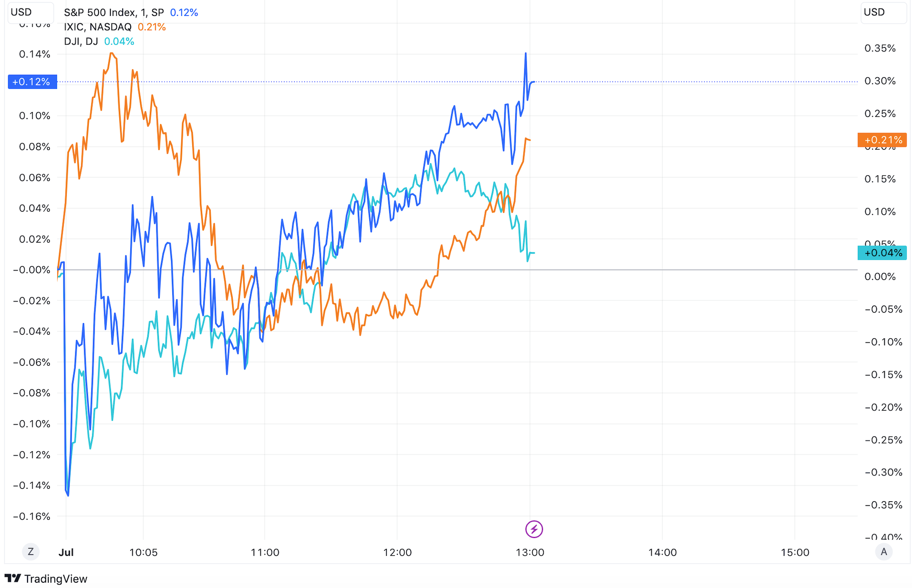Screen dimensions: 912x588
Task: Open the TradingView logo link
Action: tap(46, 579)
